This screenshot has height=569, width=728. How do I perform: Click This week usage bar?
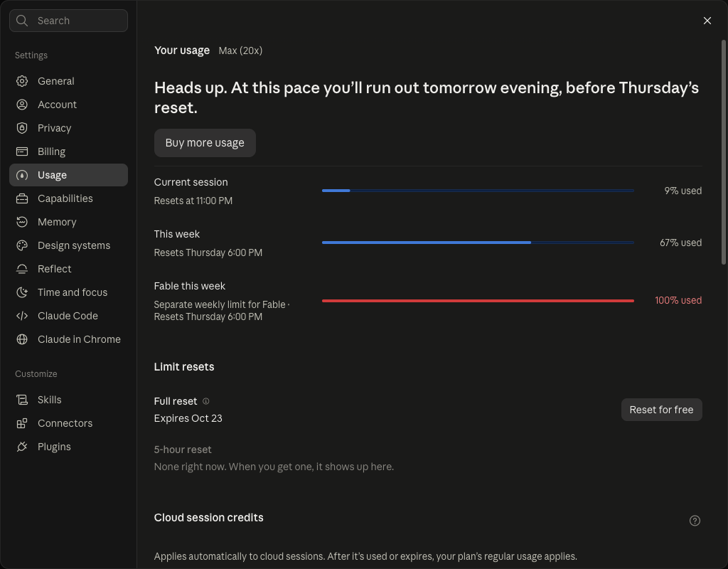coord(478,243)
